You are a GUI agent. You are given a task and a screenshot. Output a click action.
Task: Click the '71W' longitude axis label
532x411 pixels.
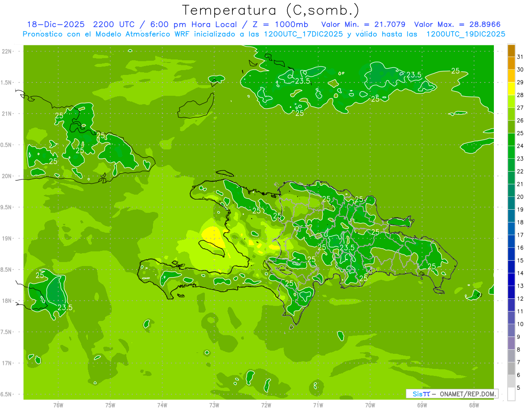[318, 405]
